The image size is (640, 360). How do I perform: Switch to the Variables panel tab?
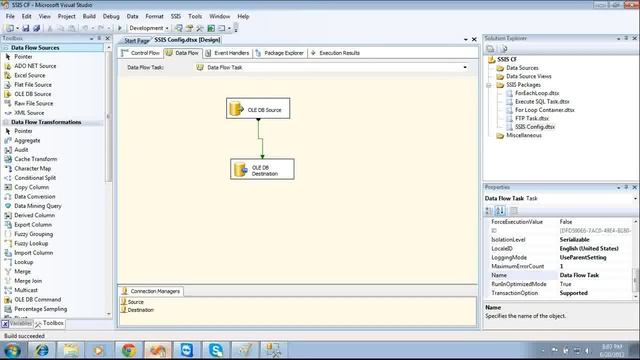[x=16, y=323]
